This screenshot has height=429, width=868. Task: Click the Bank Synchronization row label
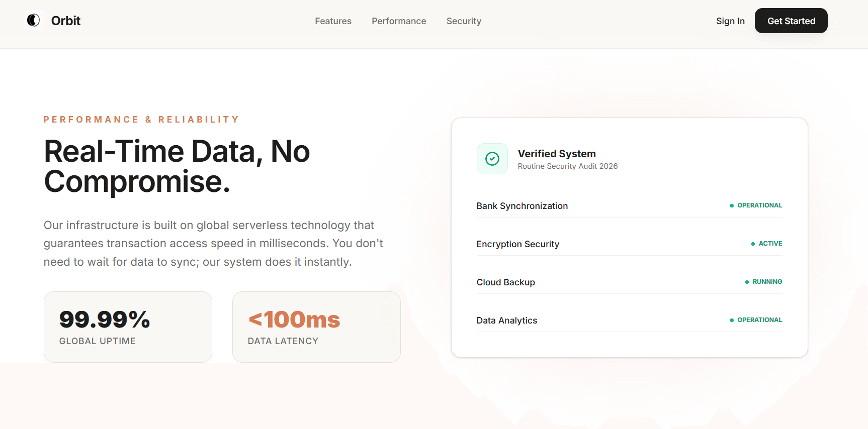tap(522, 206)
